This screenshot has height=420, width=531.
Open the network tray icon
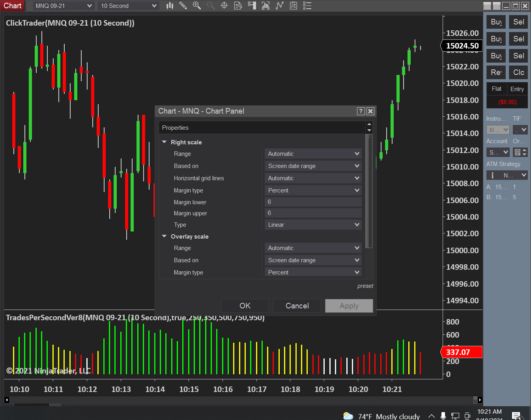[455, 416]
